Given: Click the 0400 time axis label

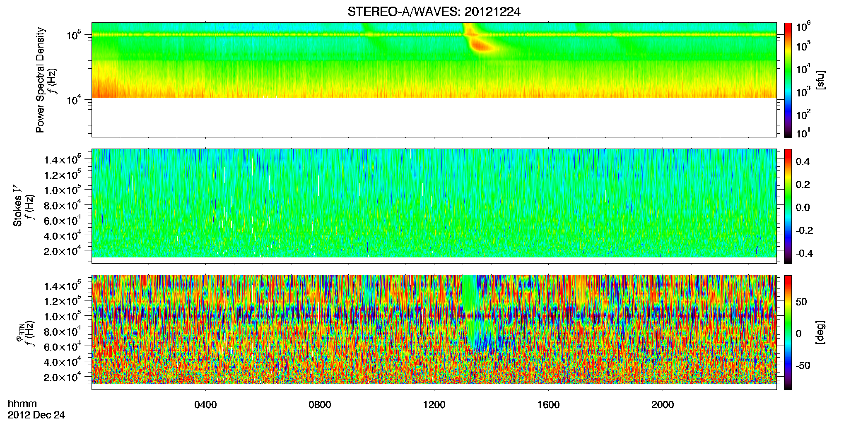Looking at the screenshot, I should tap(205, 405).
